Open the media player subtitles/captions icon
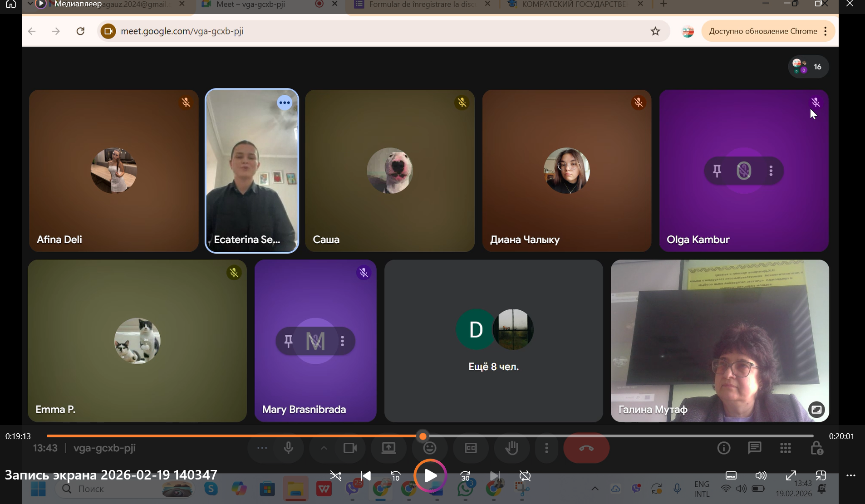The image size is (865, 504). (731, 475)
